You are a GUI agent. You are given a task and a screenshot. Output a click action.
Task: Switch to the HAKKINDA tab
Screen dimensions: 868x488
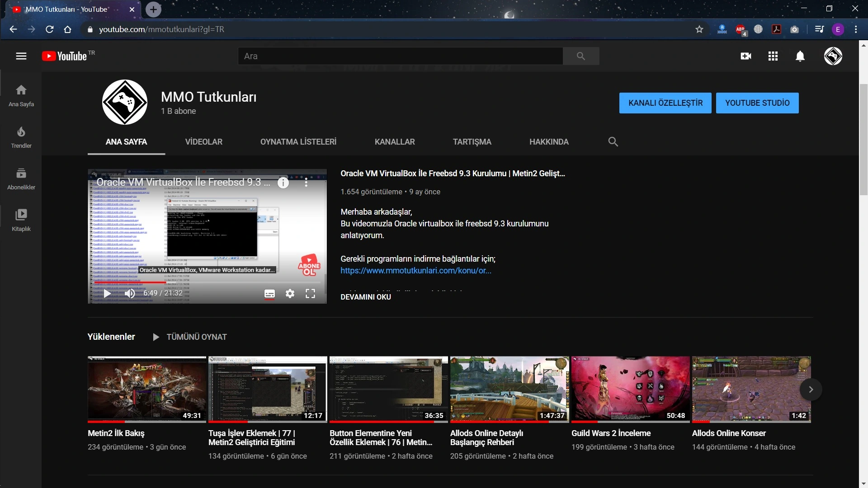tap(549, 142)
